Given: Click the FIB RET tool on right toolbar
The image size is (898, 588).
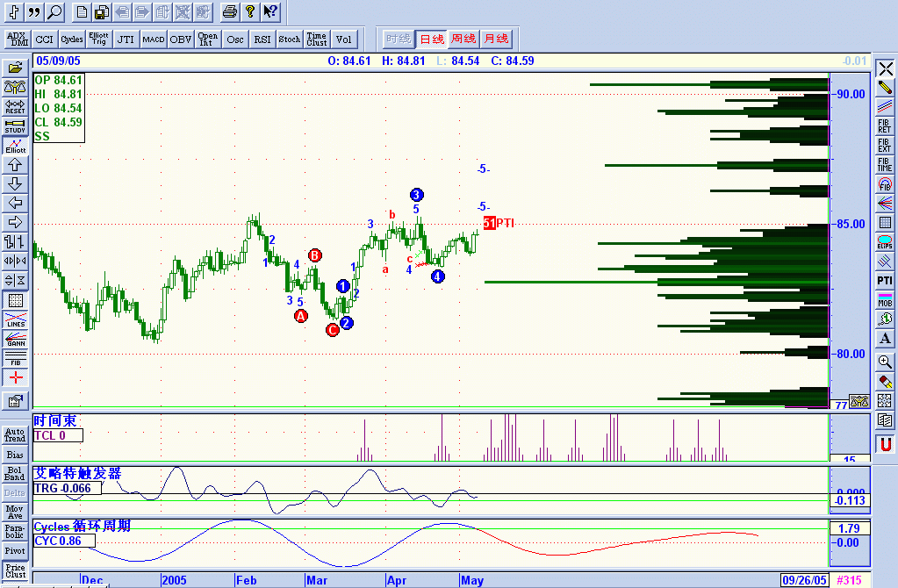Looking at the screenshot, I should click(886, 126).
